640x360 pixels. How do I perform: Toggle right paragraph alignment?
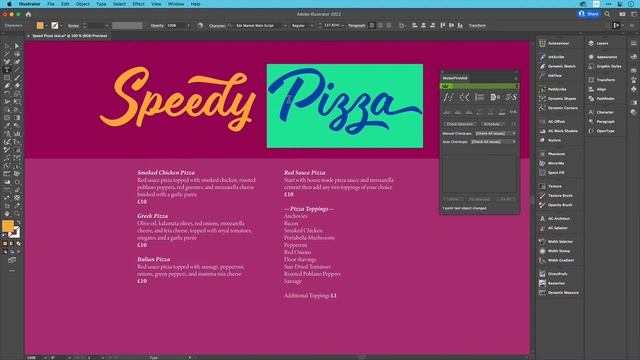tap(389, 25)
